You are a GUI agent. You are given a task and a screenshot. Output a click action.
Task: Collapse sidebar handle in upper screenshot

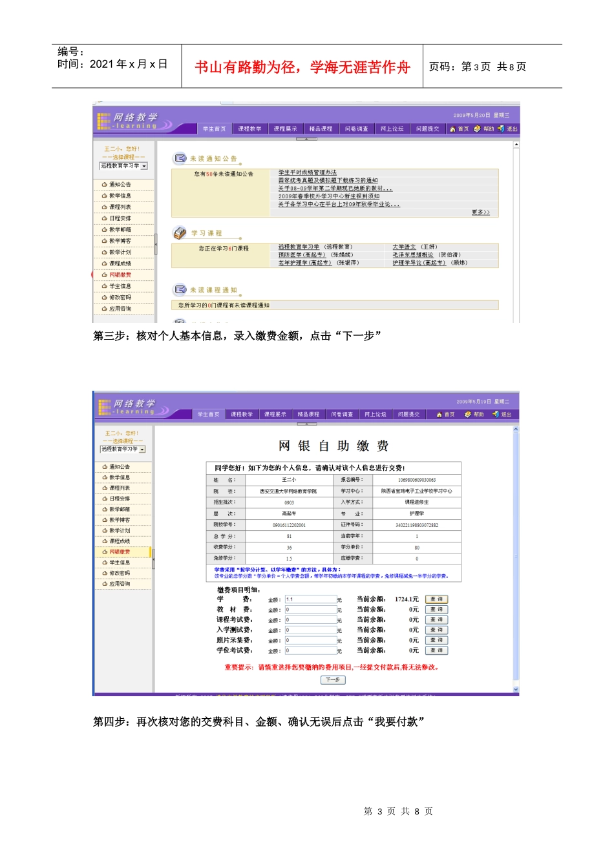[x=156, y=244]
